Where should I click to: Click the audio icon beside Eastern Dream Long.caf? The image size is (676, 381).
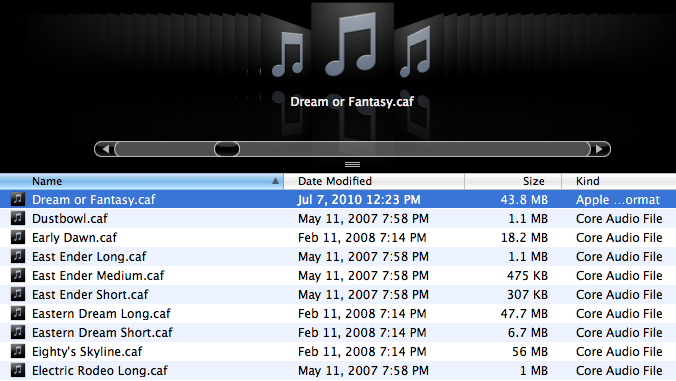pyautogui.click(x=18, y=313)
